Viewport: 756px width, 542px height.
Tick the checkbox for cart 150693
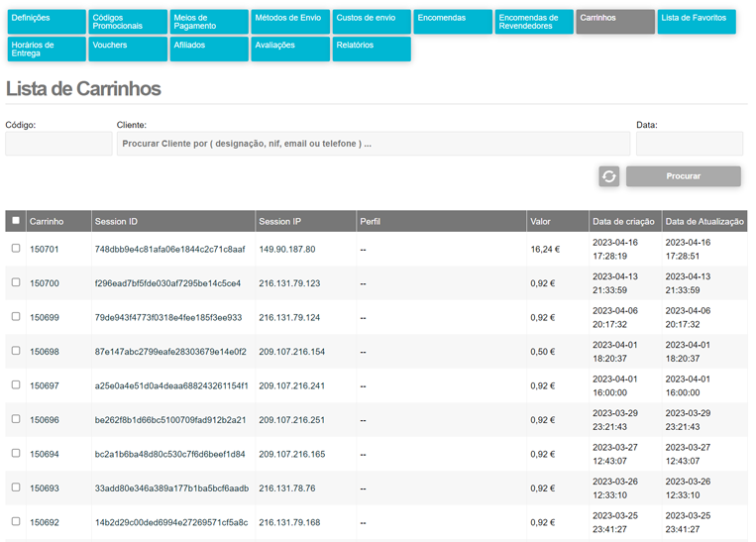click(x=16, y=488)
